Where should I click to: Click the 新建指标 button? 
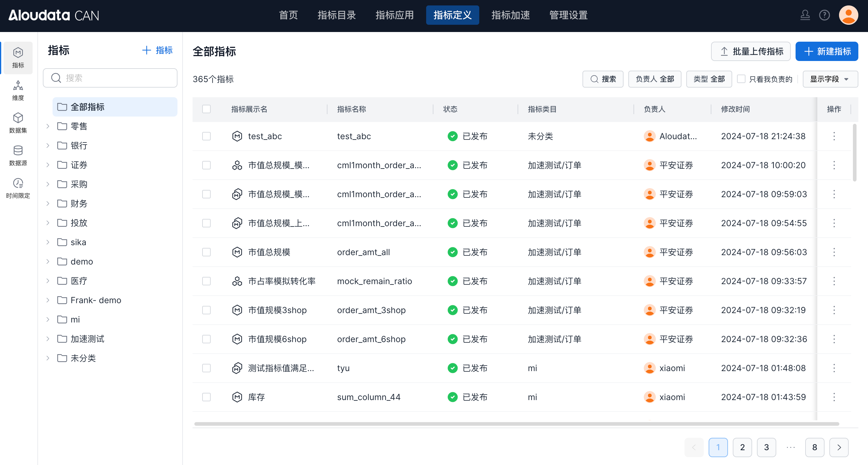pos(826,51)
